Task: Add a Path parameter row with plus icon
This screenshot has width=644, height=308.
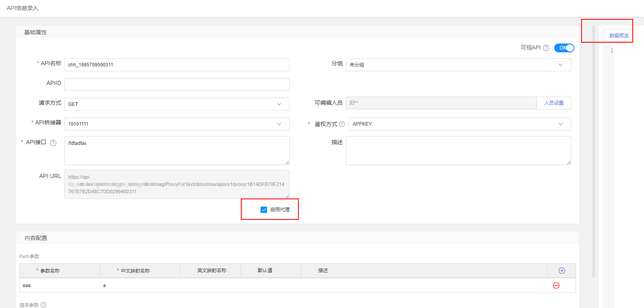Action: pos(562,271)
